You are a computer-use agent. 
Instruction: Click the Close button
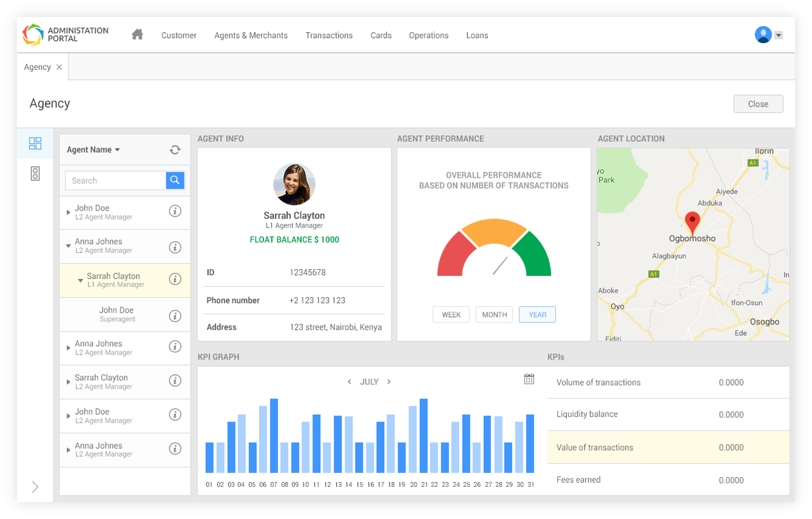point(758,104)
